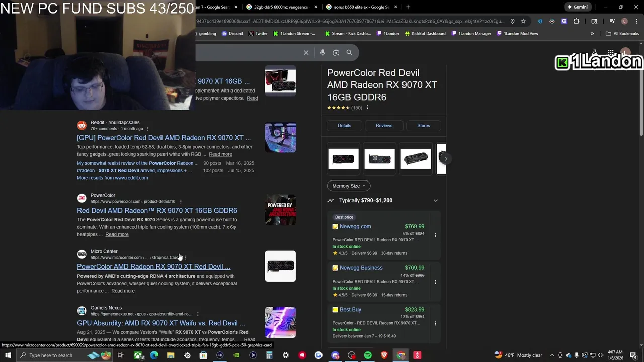Show more options for product rating
The image size is (644, 362).
367,108
